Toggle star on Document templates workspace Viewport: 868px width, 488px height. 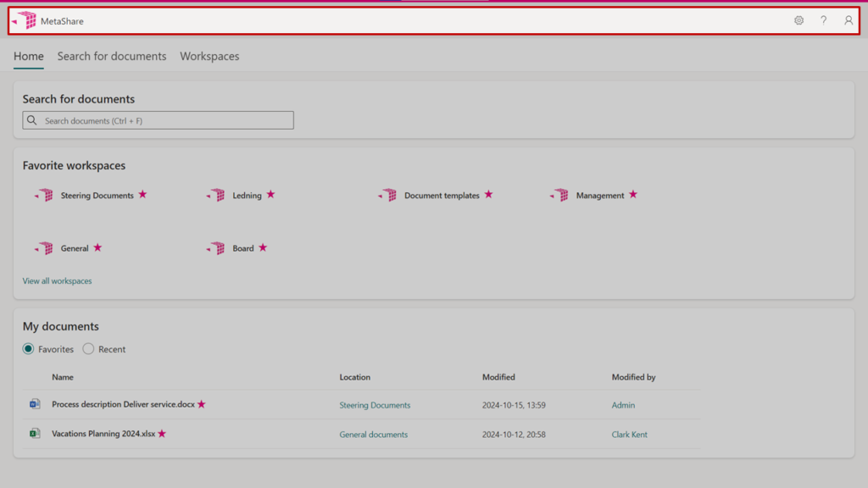pyautogui.click(x=488, y=195)
